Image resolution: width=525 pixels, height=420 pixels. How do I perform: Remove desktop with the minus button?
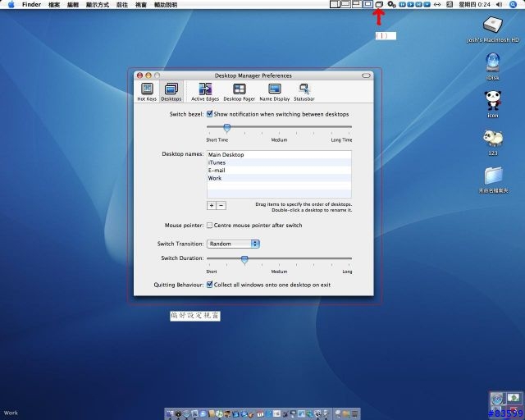pyautogui.click(x=221, y=205)
